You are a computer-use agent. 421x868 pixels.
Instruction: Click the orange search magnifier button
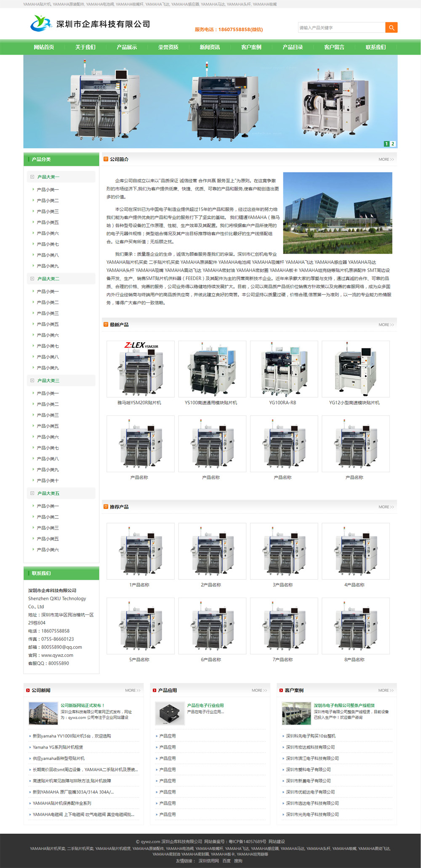pos(391,28)
